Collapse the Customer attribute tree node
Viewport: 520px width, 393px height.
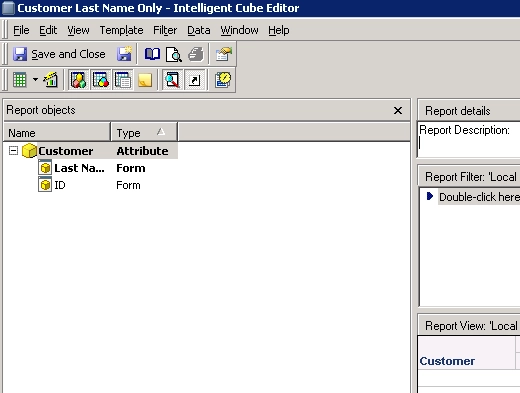pos(13,151)
